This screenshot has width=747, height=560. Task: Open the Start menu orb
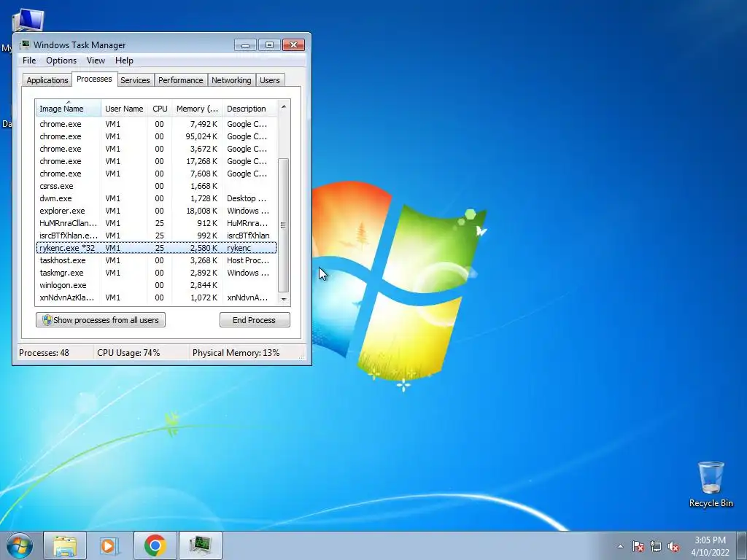(20, 545)
